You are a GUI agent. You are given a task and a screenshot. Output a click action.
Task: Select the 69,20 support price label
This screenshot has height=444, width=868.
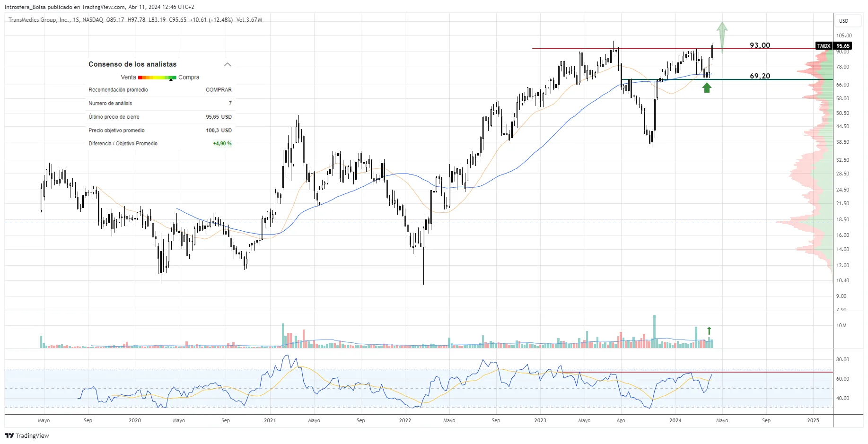point(760,76)
